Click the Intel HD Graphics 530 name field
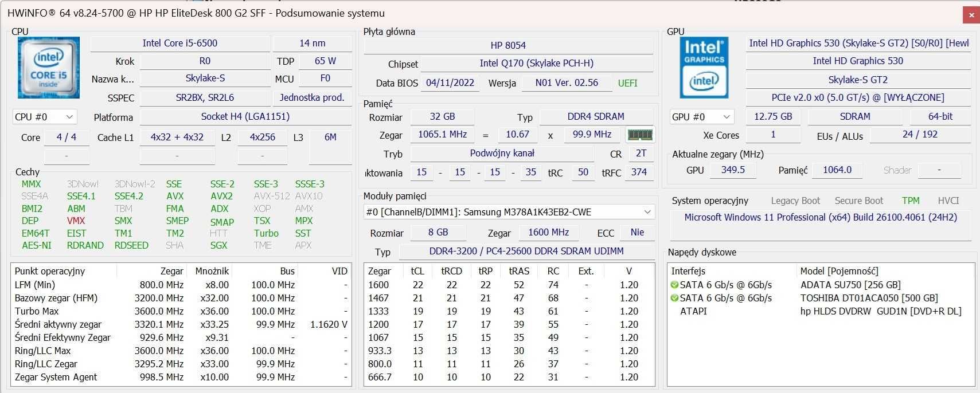Viewport: 980px width, 393px height. [858, 61]
